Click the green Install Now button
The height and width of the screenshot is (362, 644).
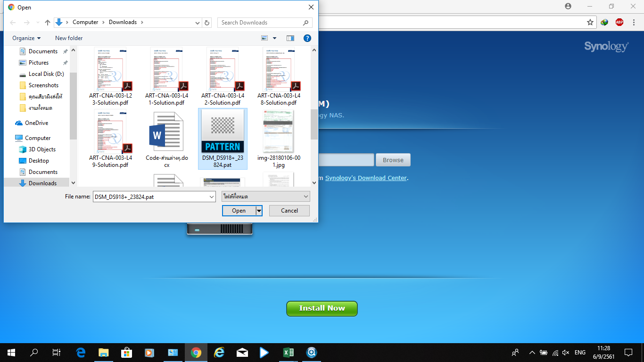[x=322, y=308]
